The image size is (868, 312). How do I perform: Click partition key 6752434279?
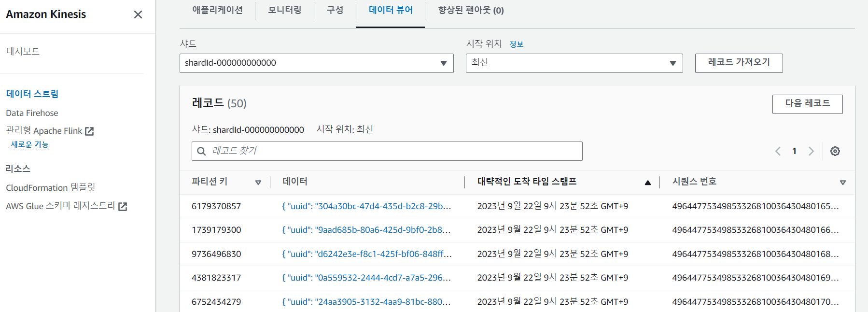pyautogui.click(x=216, y=302)
